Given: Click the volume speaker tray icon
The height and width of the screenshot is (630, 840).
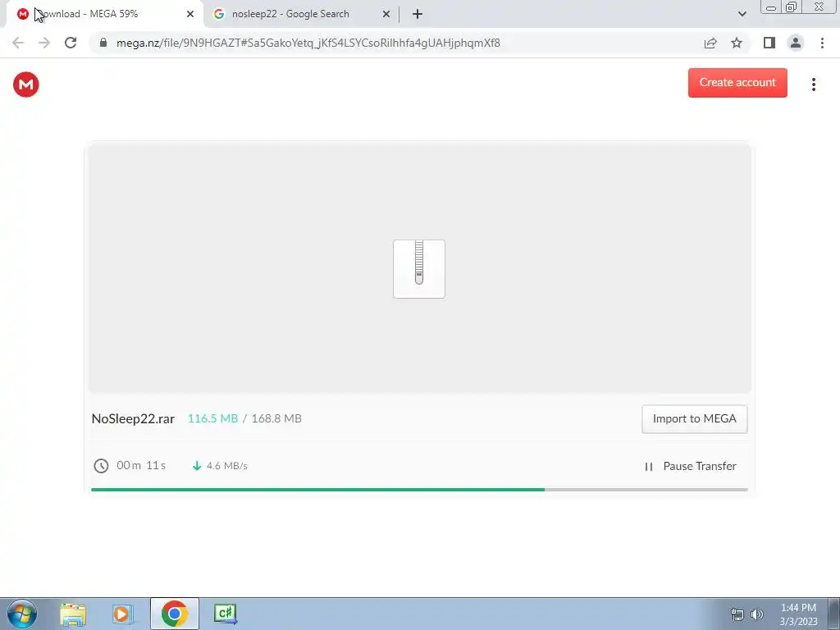Looking at the screenshot, I should tap(757, 614).
